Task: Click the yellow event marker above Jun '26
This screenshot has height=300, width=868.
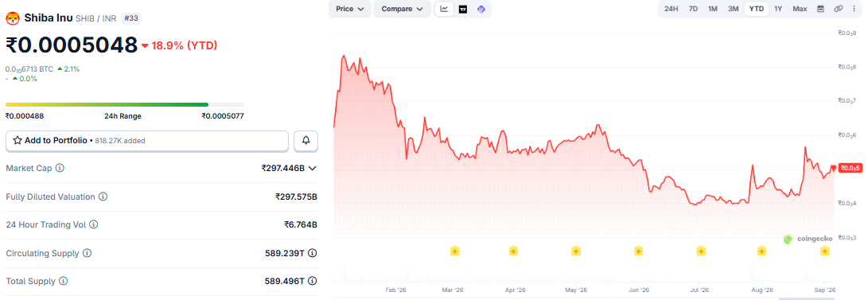Action: (638, 251)
